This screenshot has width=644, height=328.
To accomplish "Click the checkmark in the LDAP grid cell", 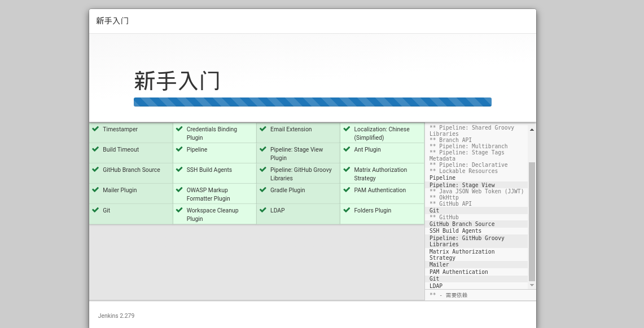I will coord(263,210).
